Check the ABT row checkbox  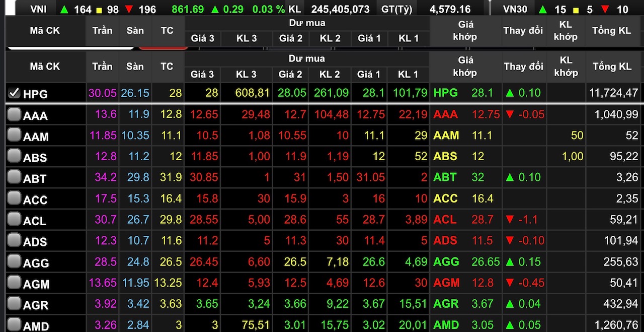coord(14,177)
